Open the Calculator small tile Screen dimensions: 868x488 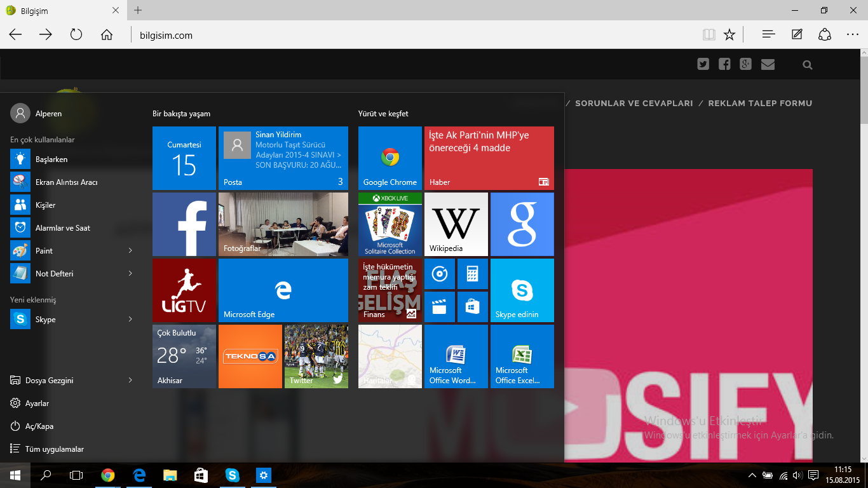pyautogui.click(x=473, y=274)
